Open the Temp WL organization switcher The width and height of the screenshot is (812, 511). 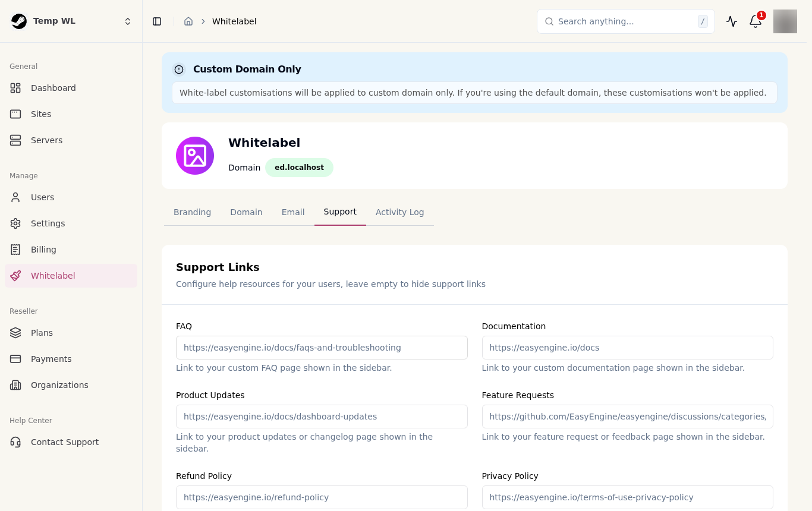(x=71, y=21)
